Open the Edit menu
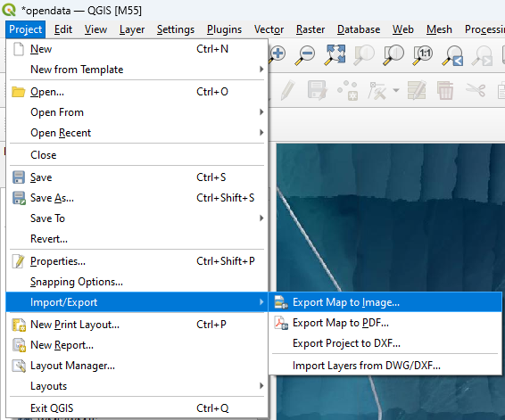Viewport: 505px width, 420px height. coord(63,29)
